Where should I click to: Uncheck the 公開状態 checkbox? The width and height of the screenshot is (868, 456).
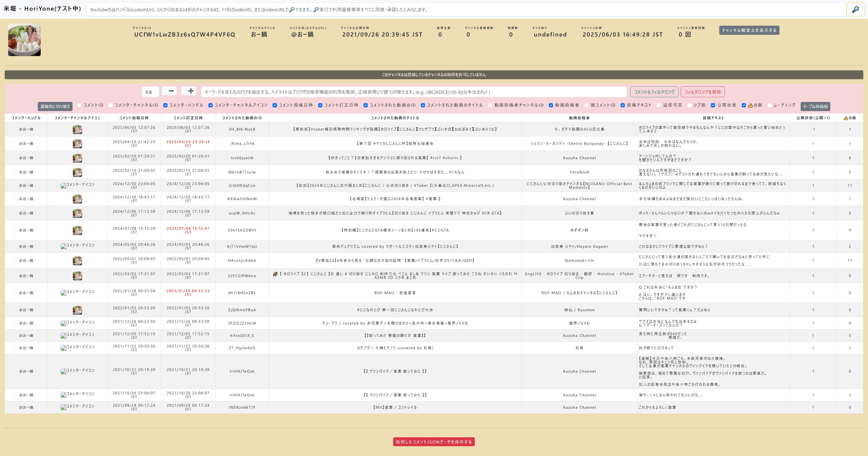[713, 105]
